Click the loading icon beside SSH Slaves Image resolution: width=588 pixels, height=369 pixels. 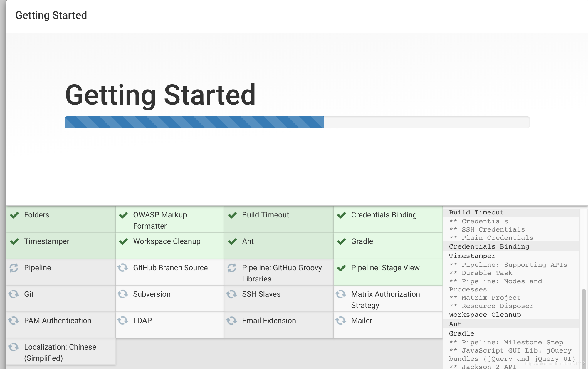pyautogui.click(x=232, y=294)
